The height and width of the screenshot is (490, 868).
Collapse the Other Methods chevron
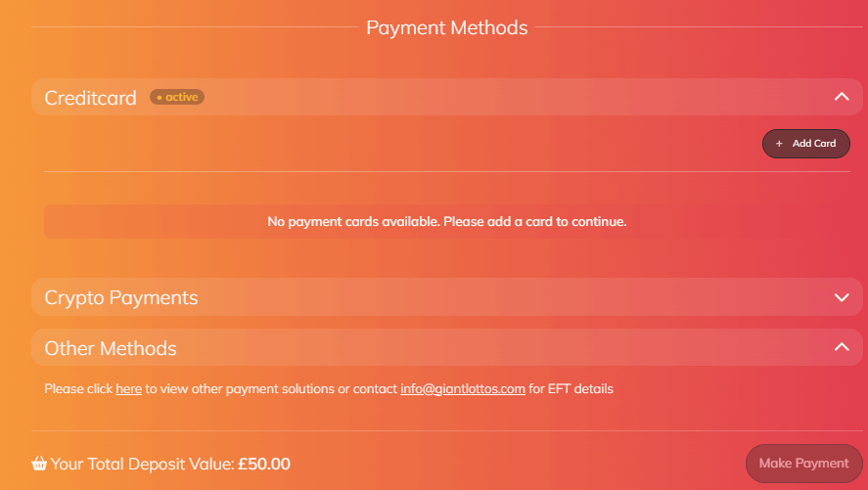[841, 347]
